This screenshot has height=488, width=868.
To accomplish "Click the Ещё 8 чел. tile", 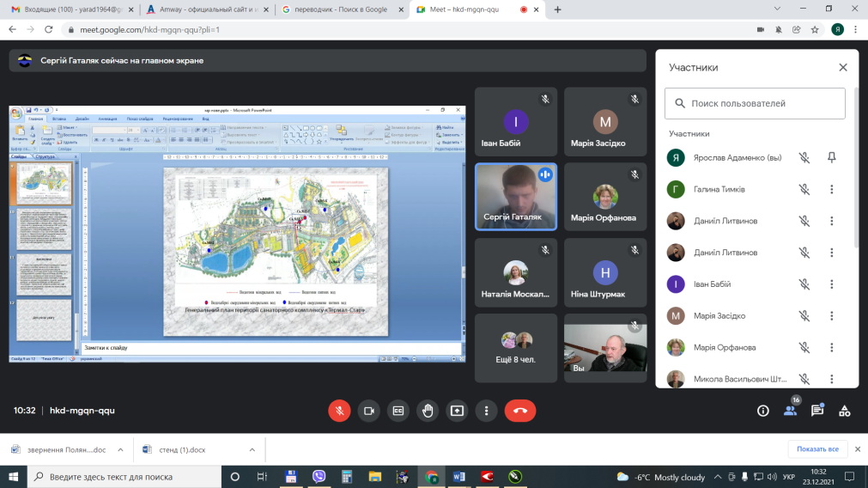I will pyautogui.click(x=515, y=348).
